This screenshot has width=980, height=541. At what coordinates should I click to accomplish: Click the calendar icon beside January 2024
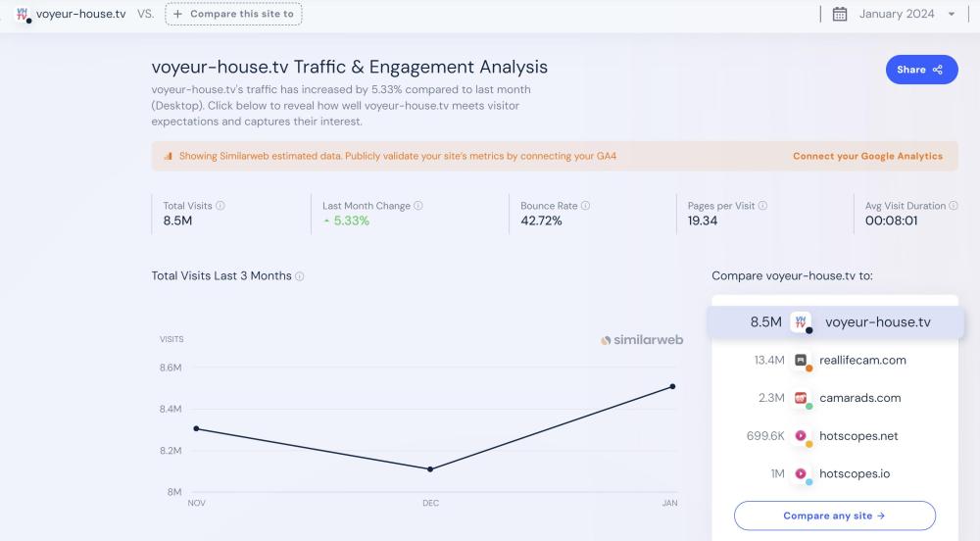coord(840,14)
